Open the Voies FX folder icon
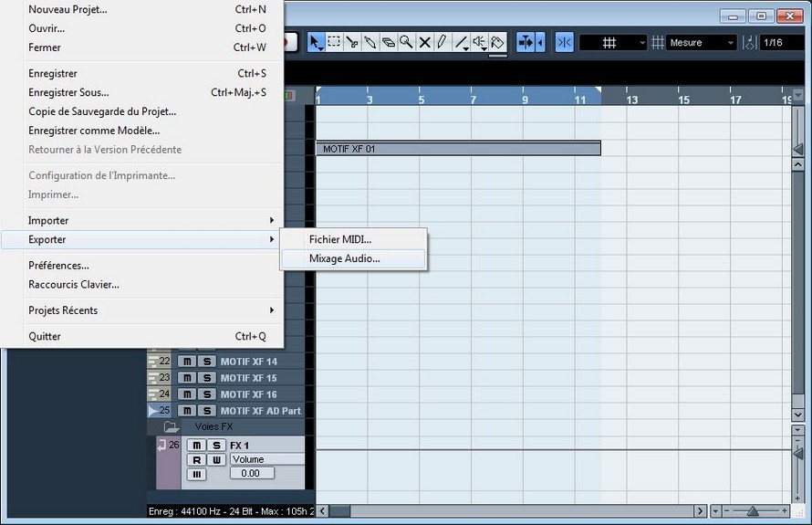812x525 pixels. (x=171, y=426)
